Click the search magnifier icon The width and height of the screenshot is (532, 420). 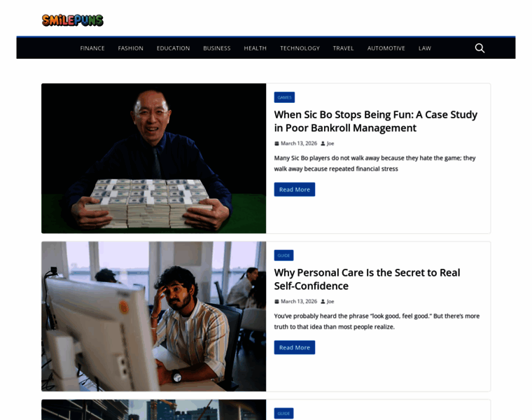pyautogui.click(x=479, y=48)
